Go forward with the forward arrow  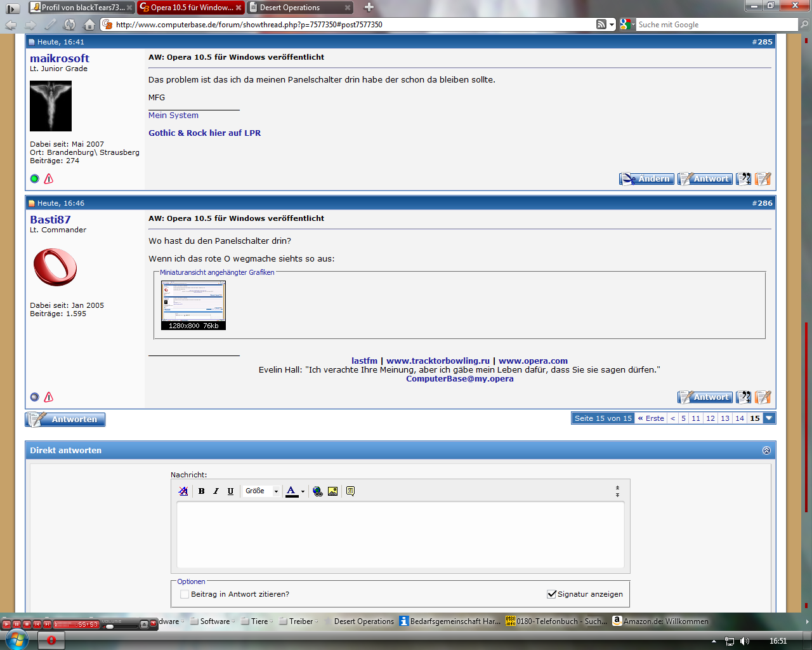pos(30,25)
